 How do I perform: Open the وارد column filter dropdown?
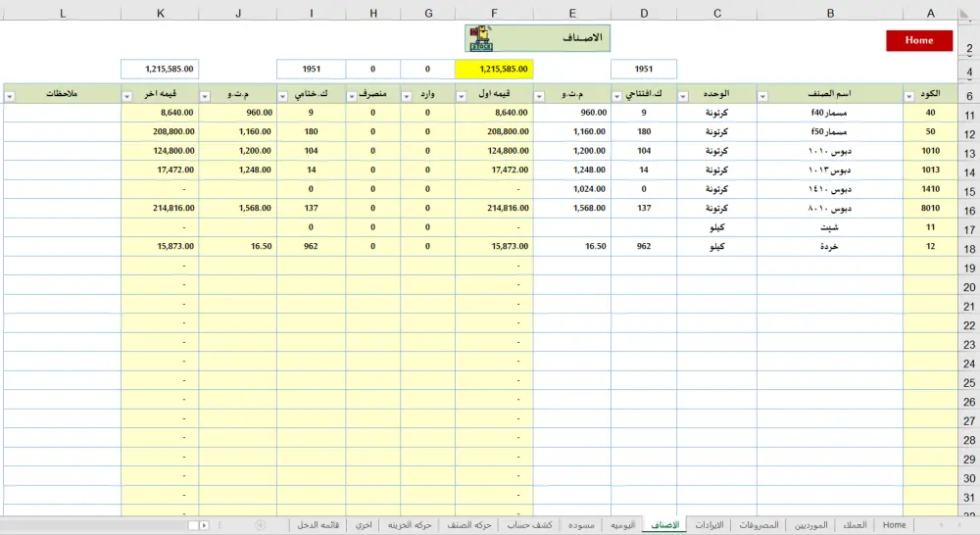point(407,96)
